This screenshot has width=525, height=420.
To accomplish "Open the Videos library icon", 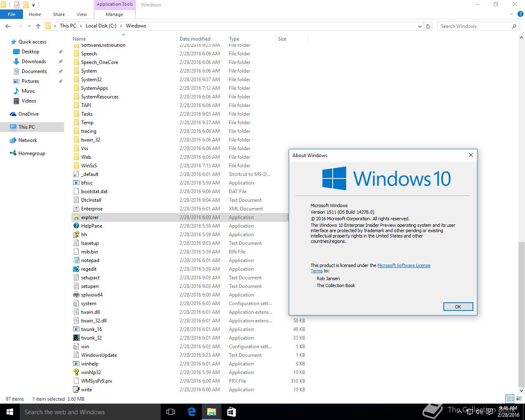I will (16, 101).
